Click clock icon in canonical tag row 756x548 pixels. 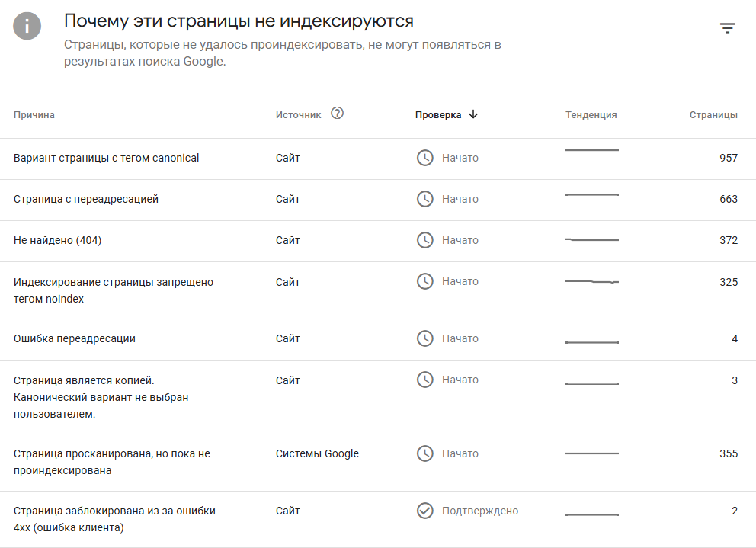coord(424,158)
